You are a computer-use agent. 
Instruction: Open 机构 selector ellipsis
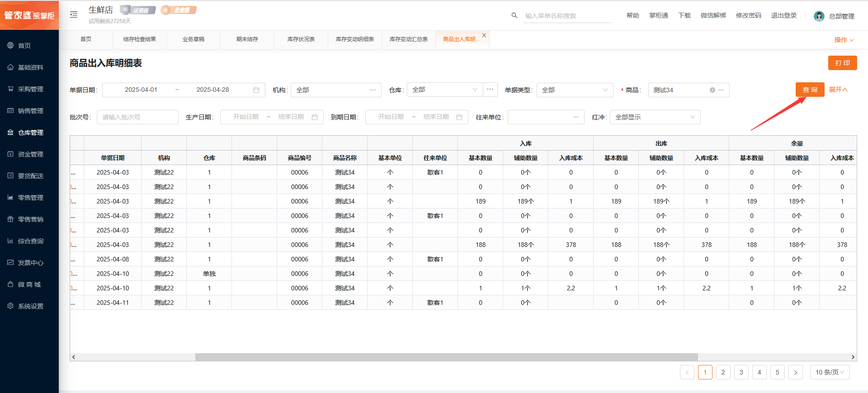click(373, 90)
